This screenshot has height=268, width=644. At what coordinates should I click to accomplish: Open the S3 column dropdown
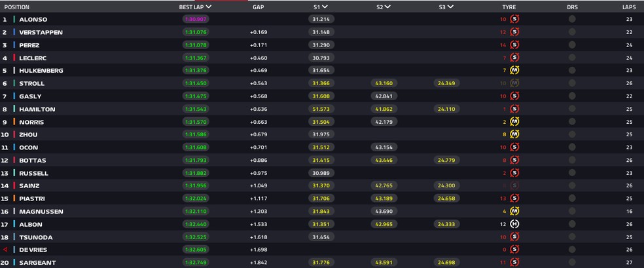pos(450,7)
